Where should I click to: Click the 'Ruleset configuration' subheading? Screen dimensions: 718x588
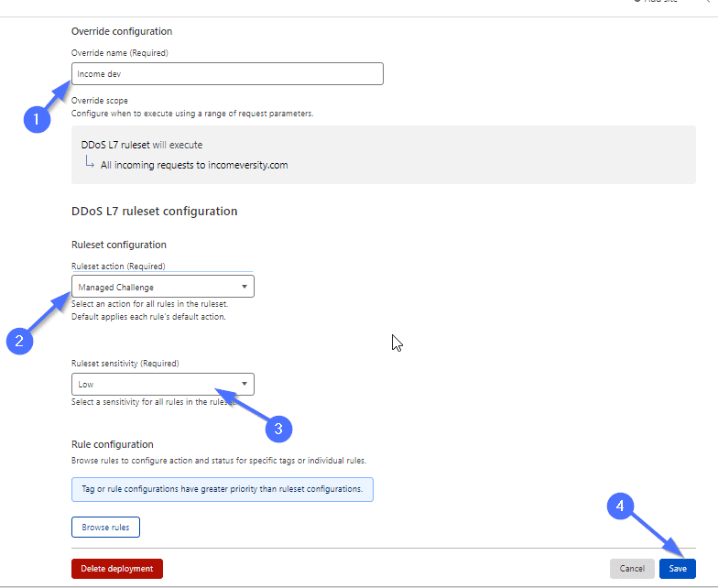coord(119,245)
